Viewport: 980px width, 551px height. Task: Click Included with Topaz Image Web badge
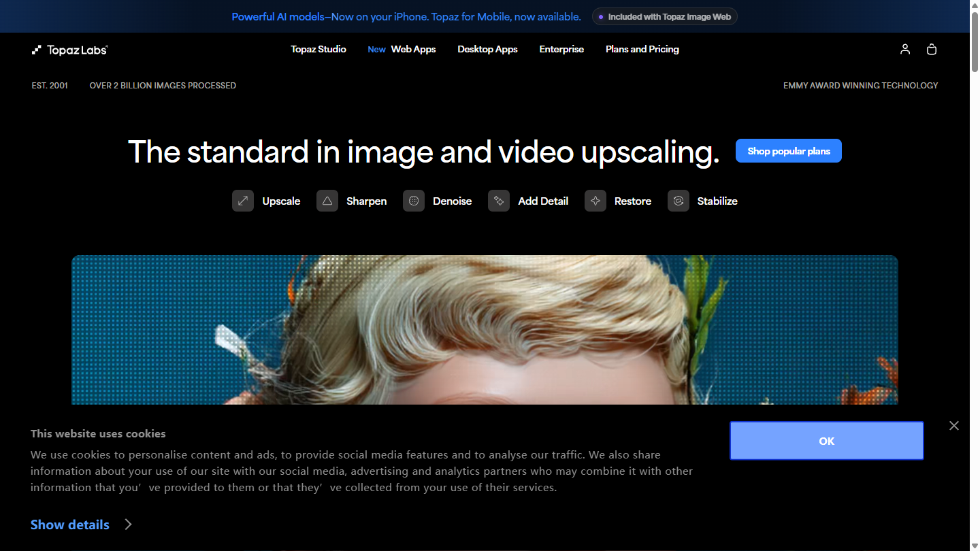[665, 16]
